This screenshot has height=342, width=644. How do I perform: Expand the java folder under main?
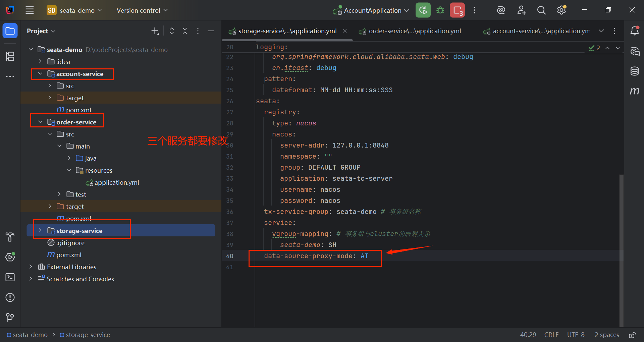click(69, 158)
